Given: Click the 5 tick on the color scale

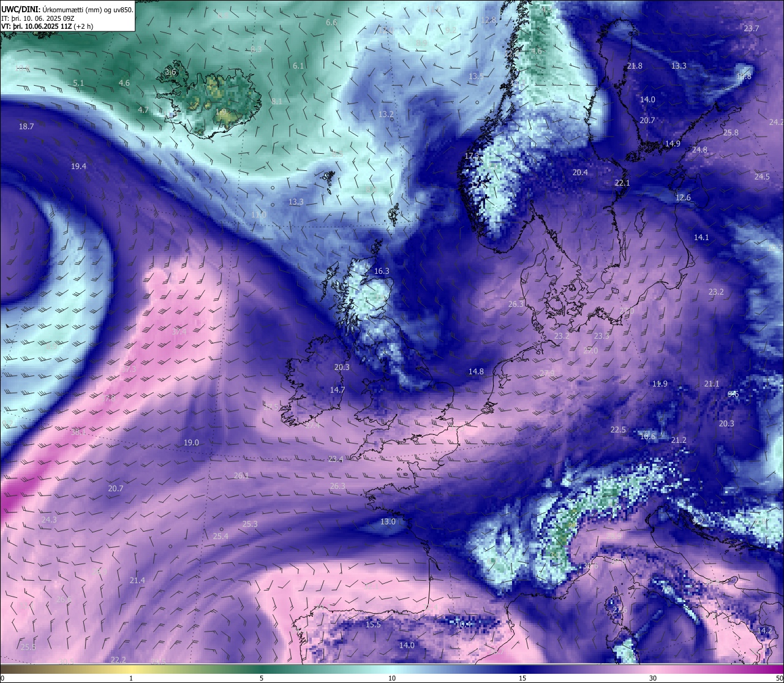Looking at the screenshot, I should (x=262, y=678).
